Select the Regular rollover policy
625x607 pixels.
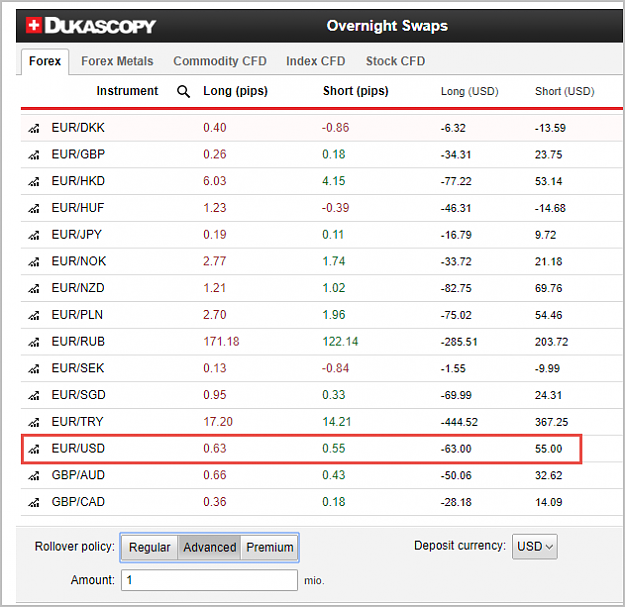coord(149,547)
